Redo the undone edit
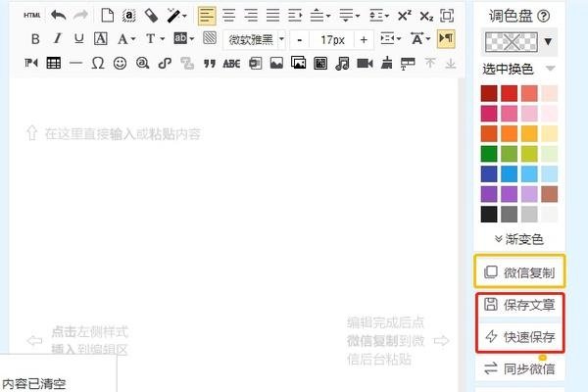 click(x=80, y=16)
